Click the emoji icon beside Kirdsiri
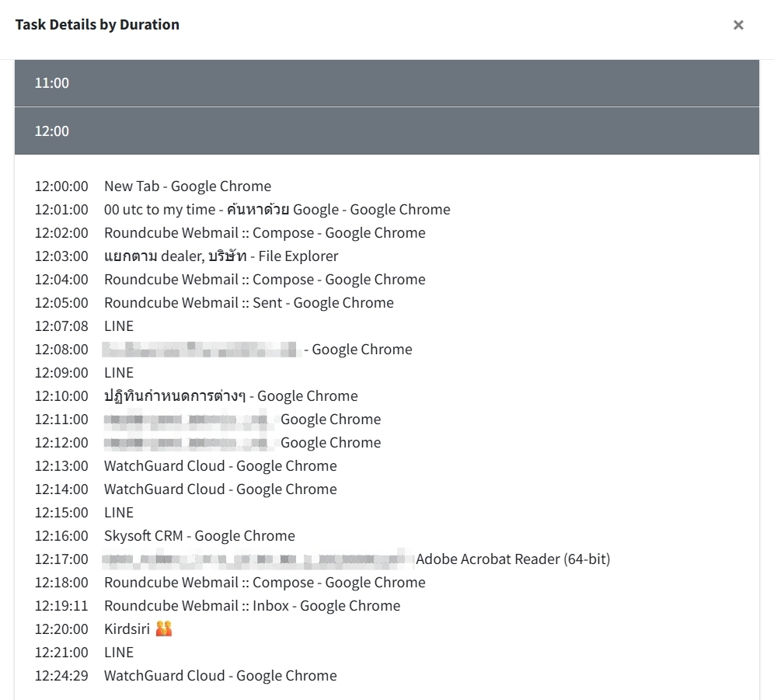The image size is (774, 700). pos(164,629)
